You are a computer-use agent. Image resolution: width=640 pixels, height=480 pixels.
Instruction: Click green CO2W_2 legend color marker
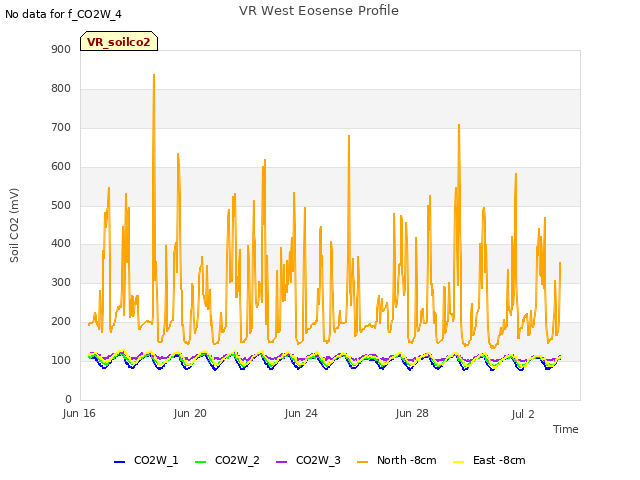(200, 462)
